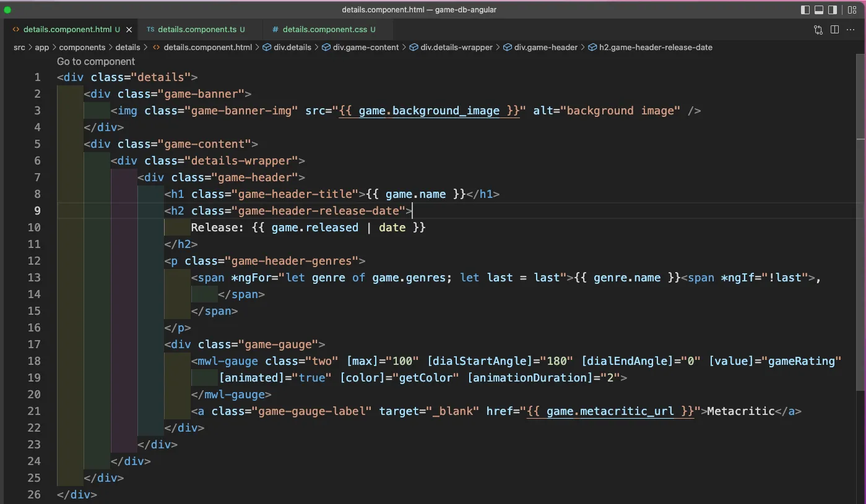Image resolution: width=866 pixels, height=504 pixels.
Task: Click the game.background_image expression on line 3
Action: [x=429, y=111]
